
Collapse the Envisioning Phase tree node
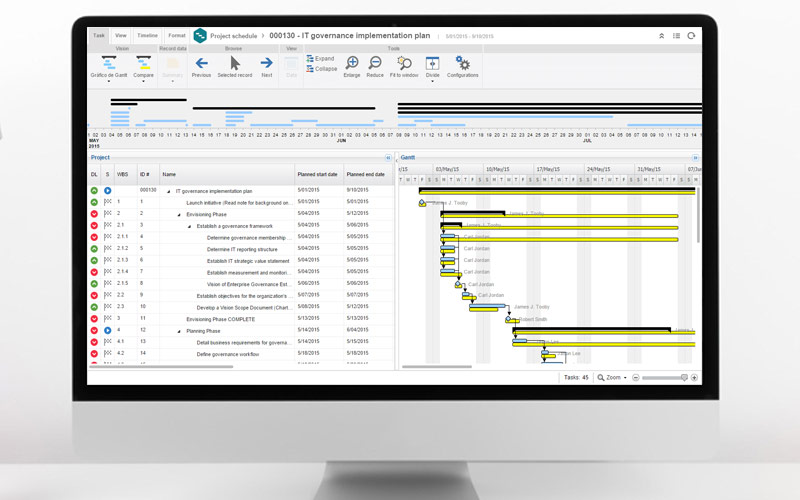click(180, 214)
